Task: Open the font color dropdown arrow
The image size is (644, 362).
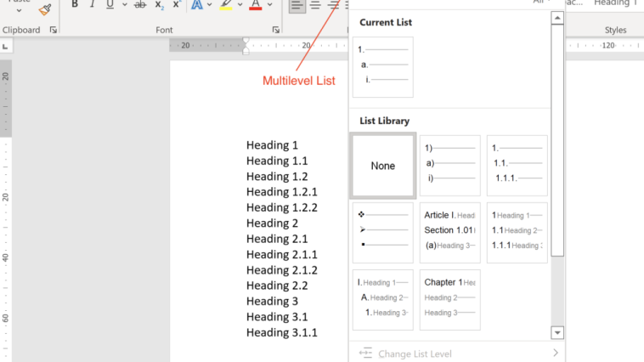Action: pos(270,4)
